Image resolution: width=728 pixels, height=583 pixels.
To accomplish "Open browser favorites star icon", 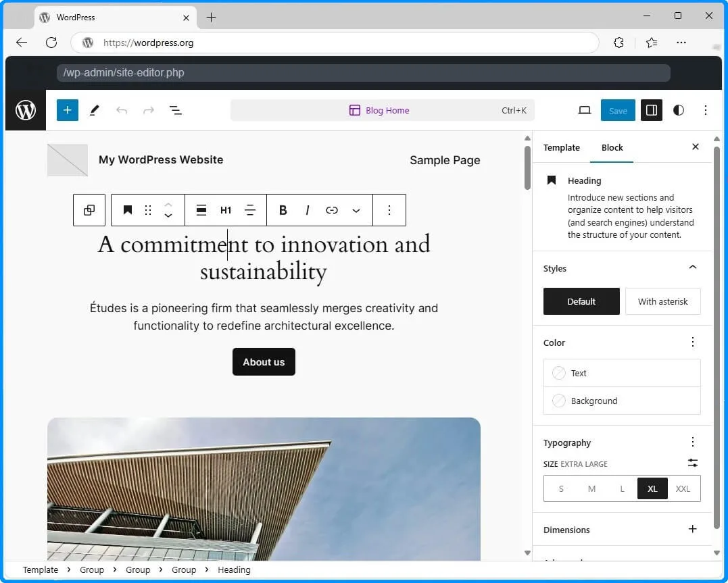I will [x=652, y=43].
